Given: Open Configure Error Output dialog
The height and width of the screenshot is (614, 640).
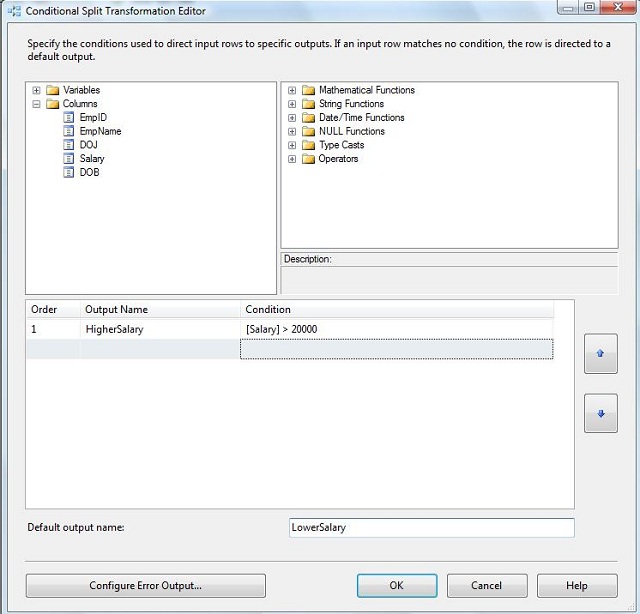Looking at the screenshot, I should pos(145,585).
